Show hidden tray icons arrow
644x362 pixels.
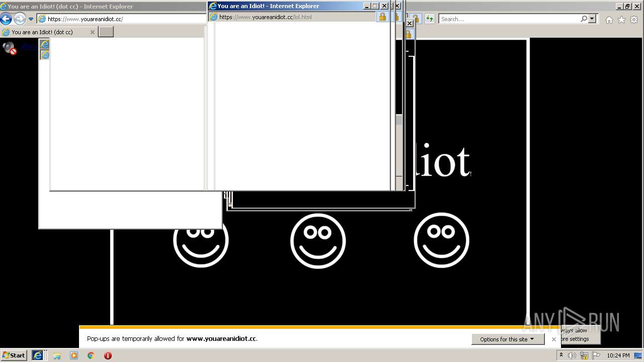pos(561,355)
